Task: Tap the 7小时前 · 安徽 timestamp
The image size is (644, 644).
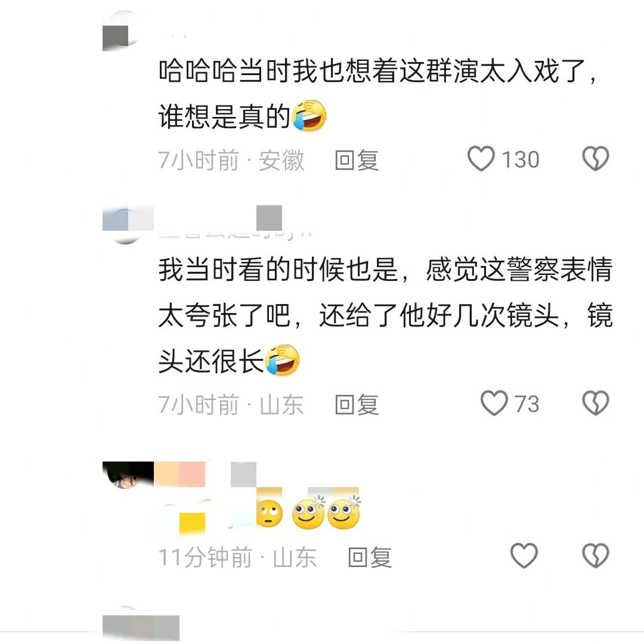Action: (x=231, y=160)
